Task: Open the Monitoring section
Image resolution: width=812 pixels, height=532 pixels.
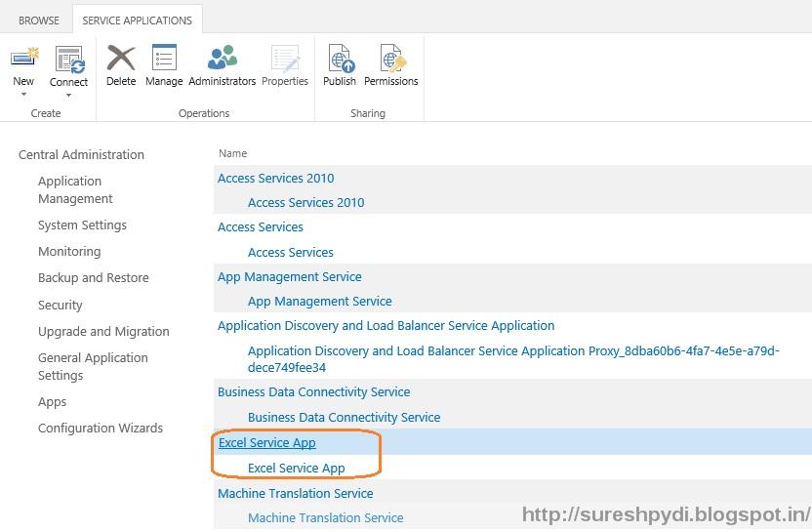Action: (x=69, y=252)
